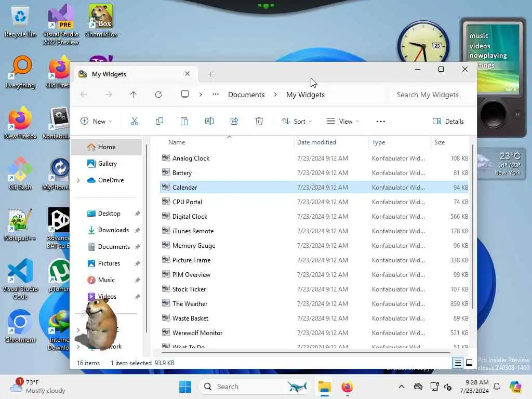532x399 pixels.
Task: Open ChomikBox desktop icon
Action: (x=101, y=21)
